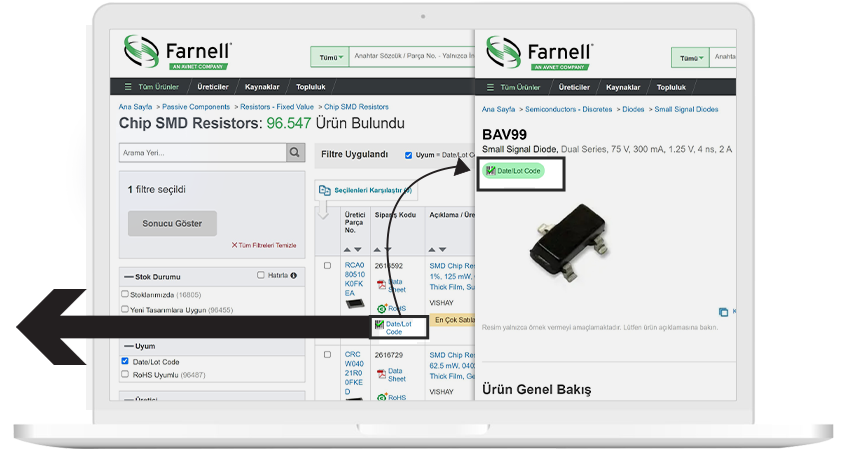Tick the Stoklarımızda (16805) checkbox
The image size is (850, 454).
click(x=125, y=294)
